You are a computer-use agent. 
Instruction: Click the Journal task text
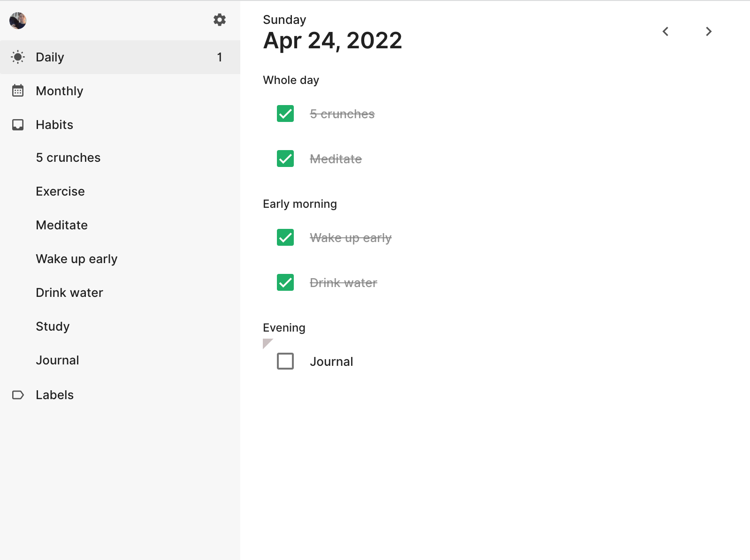click(x=331, y=362)
